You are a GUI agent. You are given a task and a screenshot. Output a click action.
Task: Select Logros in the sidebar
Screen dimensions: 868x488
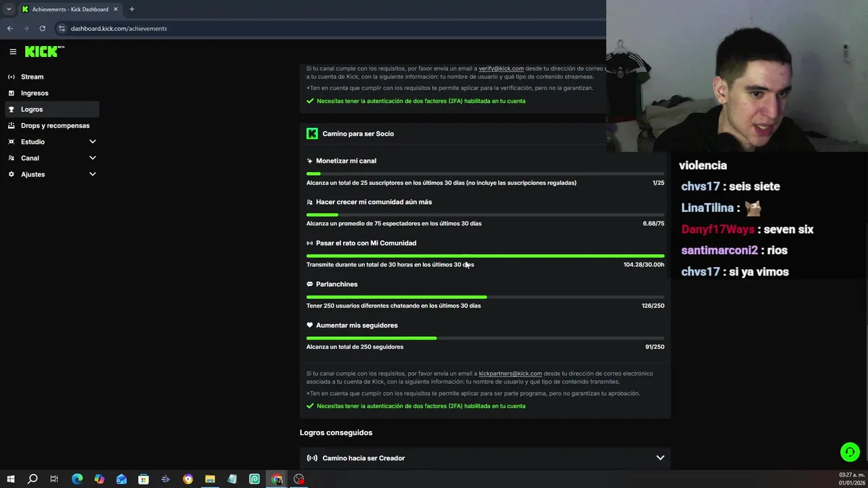[52, 109]
